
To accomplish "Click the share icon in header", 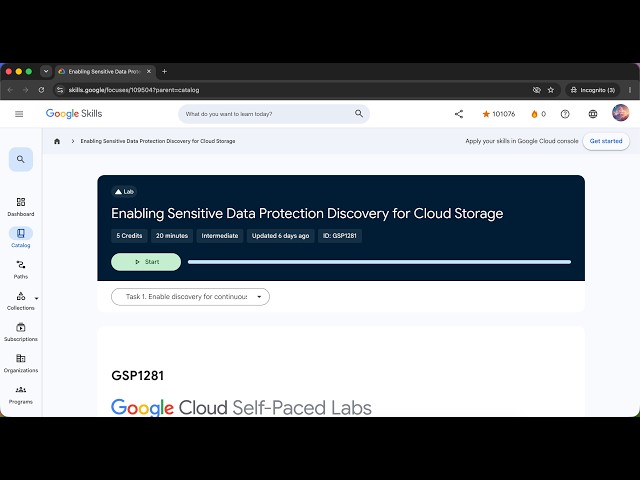I will pos(459,114).
